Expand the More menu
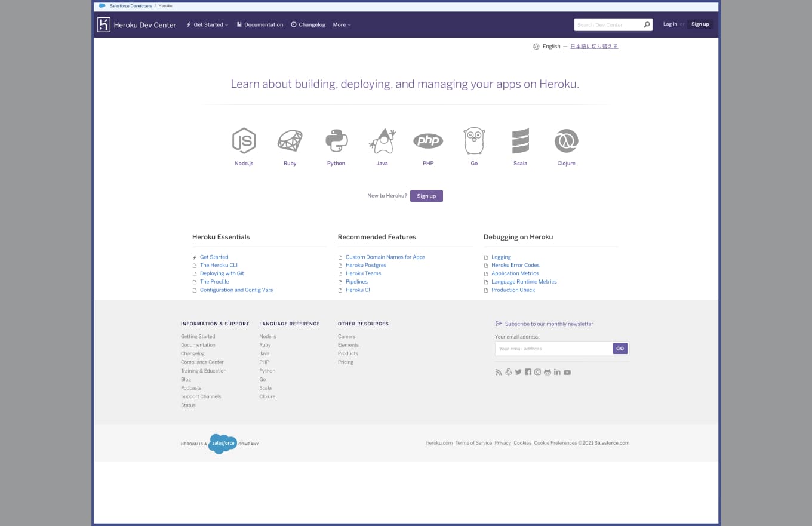Viewport: 812px width, 526px height. click(x=342, y=24)
